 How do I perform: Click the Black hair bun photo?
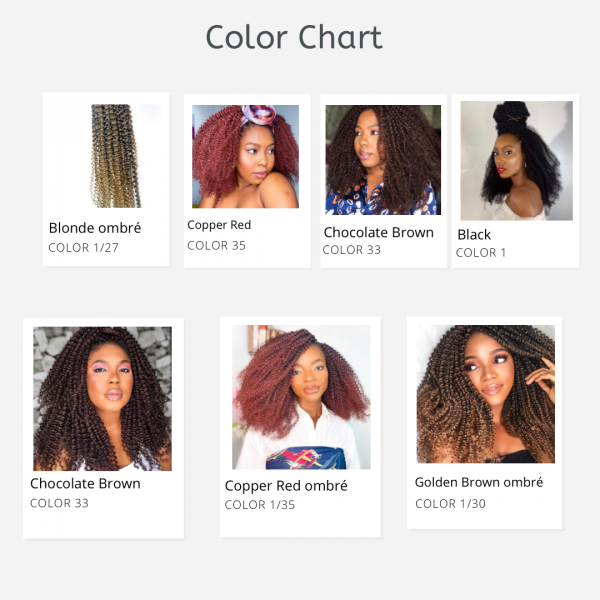pos(516,161)
